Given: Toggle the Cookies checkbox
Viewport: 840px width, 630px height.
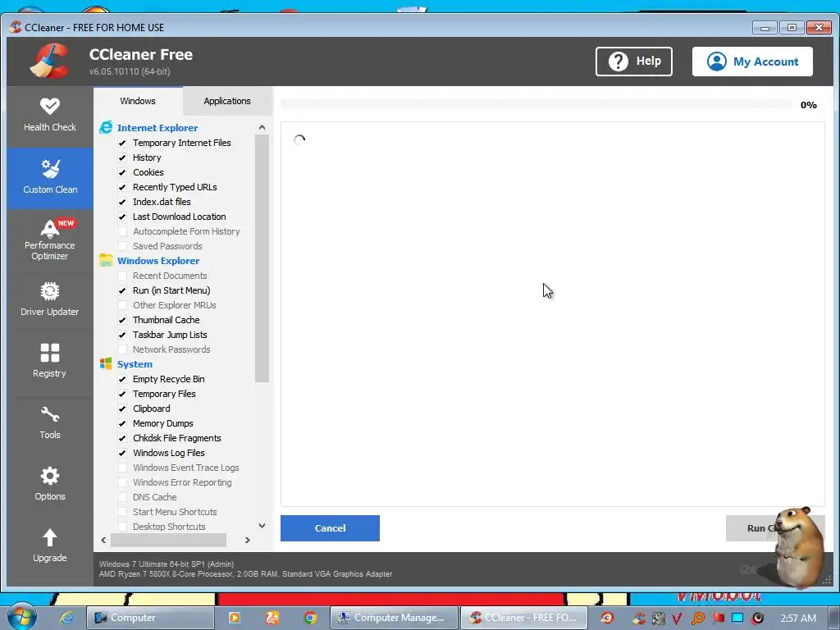Looking at the screenshot, I should click(x=122, y=172).
